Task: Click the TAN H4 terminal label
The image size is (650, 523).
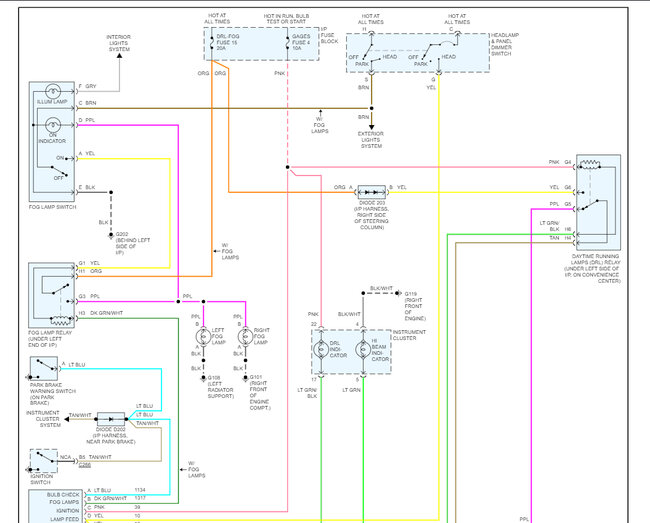Action: click(560, 238)
